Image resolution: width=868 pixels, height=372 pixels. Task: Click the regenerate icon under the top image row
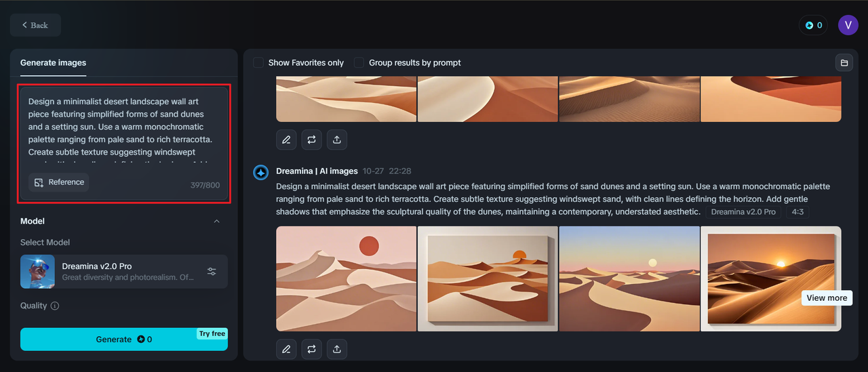coord(311,140)
